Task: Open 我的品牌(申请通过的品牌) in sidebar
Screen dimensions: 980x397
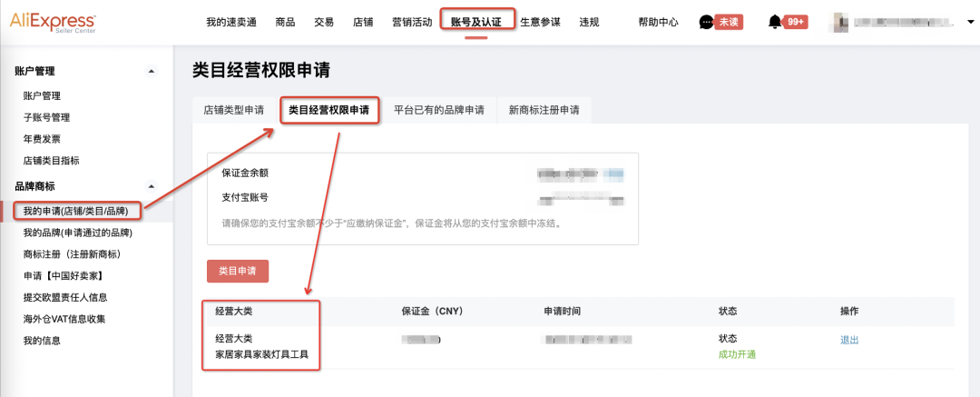Action: pyautogui.click(x=77, y=233)
